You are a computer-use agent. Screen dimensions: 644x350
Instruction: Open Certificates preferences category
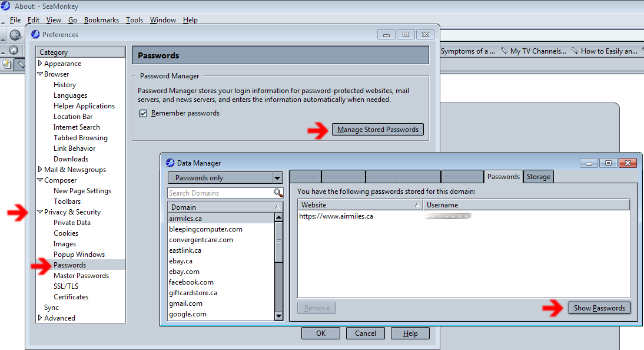click(x=71, y=297)
